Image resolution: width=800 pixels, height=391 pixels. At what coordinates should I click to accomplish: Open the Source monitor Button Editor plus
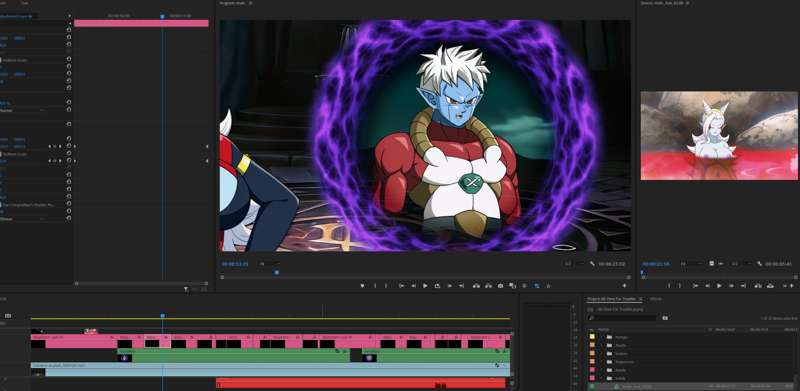[x=792, y=286]
